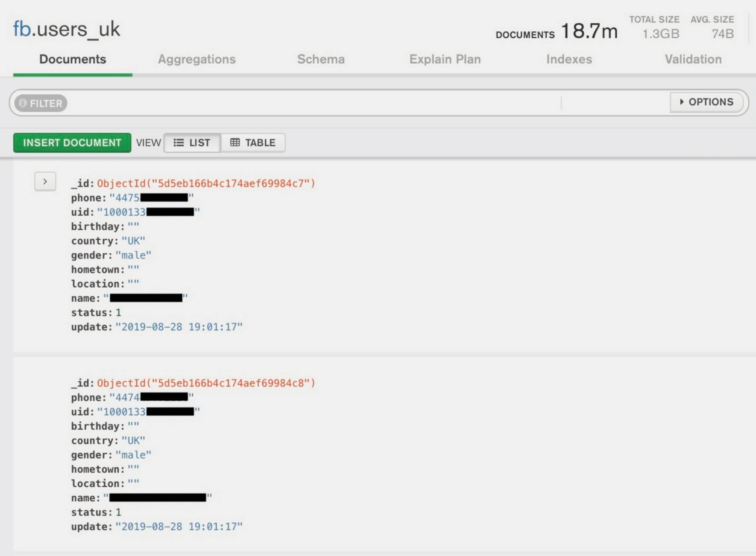Toggle to LIST view
The width and height of the screenshot is (756, 556).
(x=192, y=143)
